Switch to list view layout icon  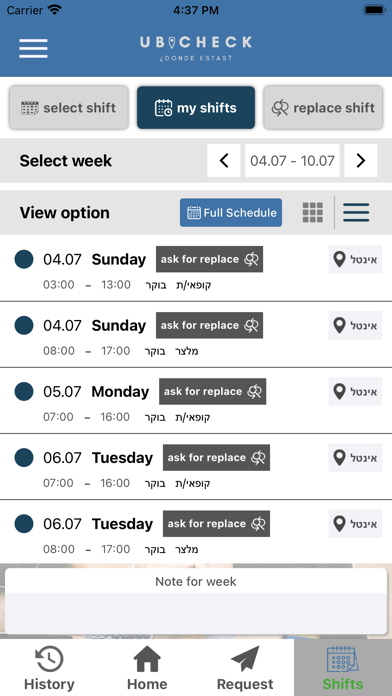point(356,213)
